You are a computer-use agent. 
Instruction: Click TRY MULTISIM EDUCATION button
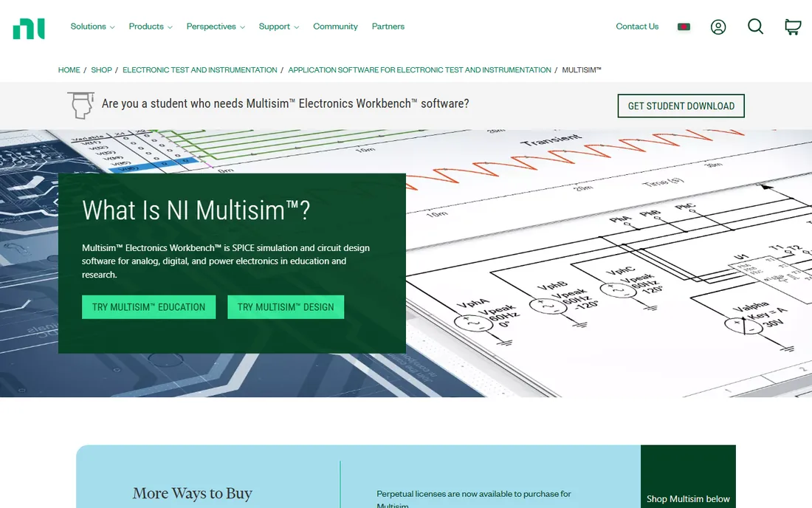(x=148, y=307)
